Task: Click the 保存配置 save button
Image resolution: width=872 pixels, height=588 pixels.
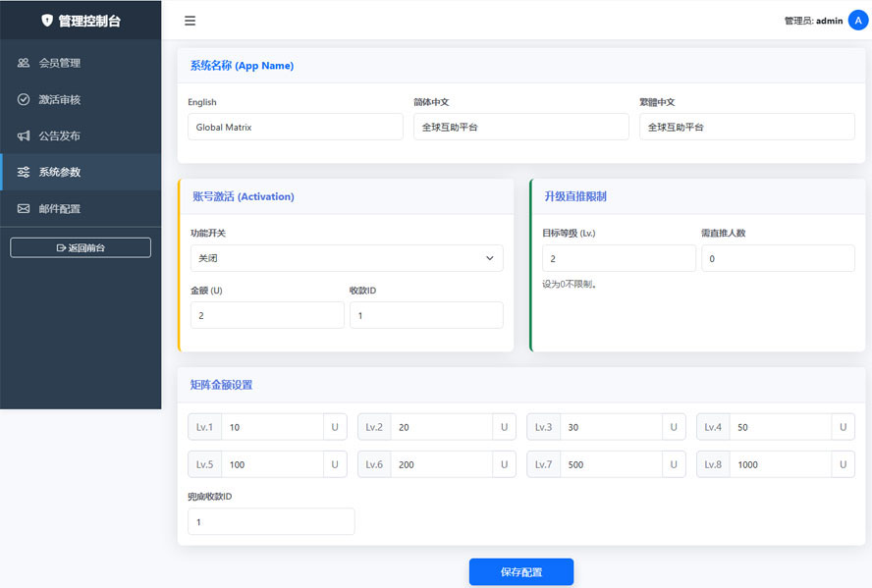Action: pyautogui.click(x=520, y=571)
